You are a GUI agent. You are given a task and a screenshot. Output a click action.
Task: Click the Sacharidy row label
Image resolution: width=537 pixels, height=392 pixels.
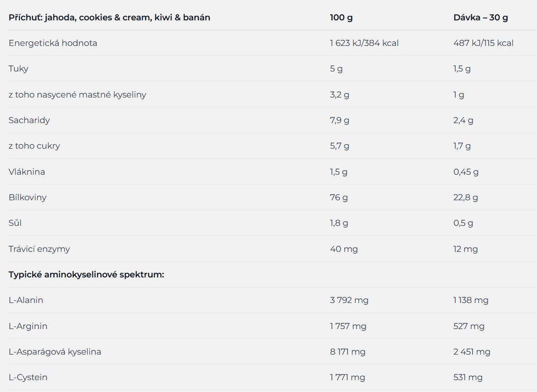29,121
